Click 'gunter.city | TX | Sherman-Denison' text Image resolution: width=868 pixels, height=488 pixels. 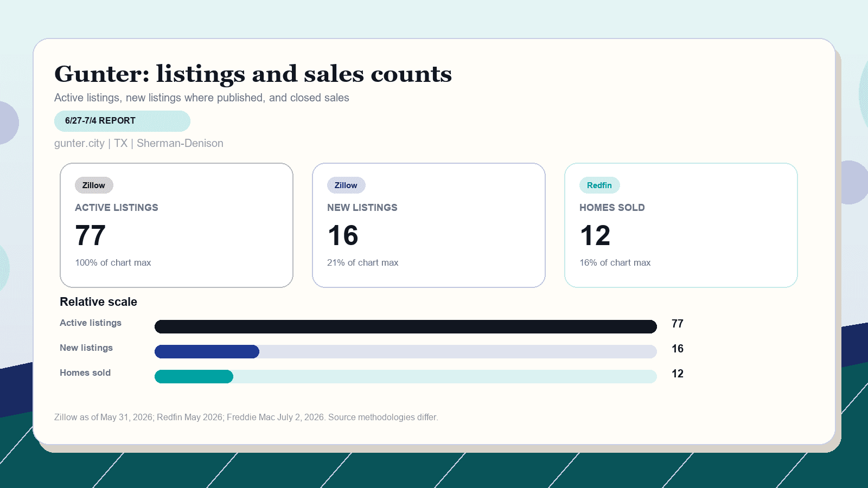pyautogui.click(x=139, y=143)
